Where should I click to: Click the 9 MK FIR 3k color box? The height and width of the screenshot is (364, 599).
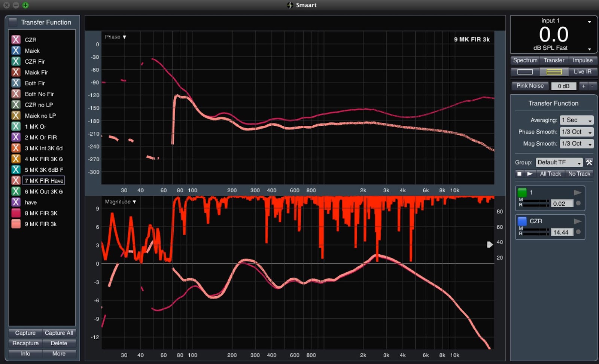click(16, 224)
